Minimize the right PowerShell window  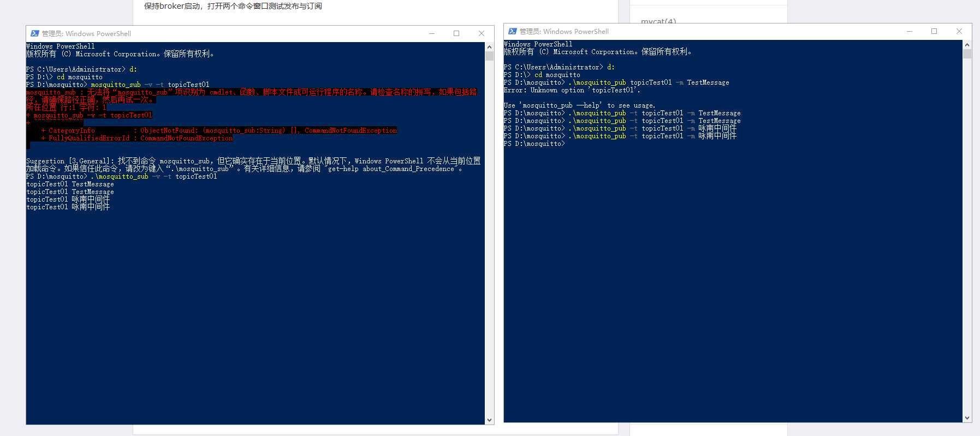click(x=910, y=31)
